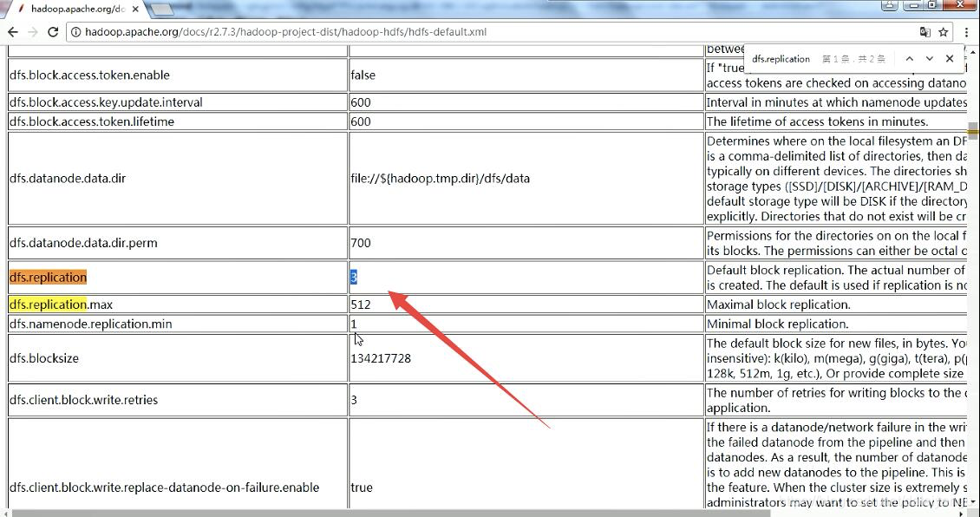Click scroll-right arrow of horizontal scrollbar

pyautogui.click(x=963, y=513)
